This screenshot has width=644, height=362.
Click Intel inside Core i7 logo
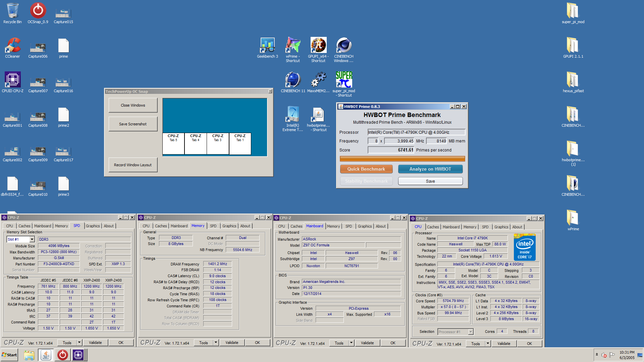tap(525, 247)
